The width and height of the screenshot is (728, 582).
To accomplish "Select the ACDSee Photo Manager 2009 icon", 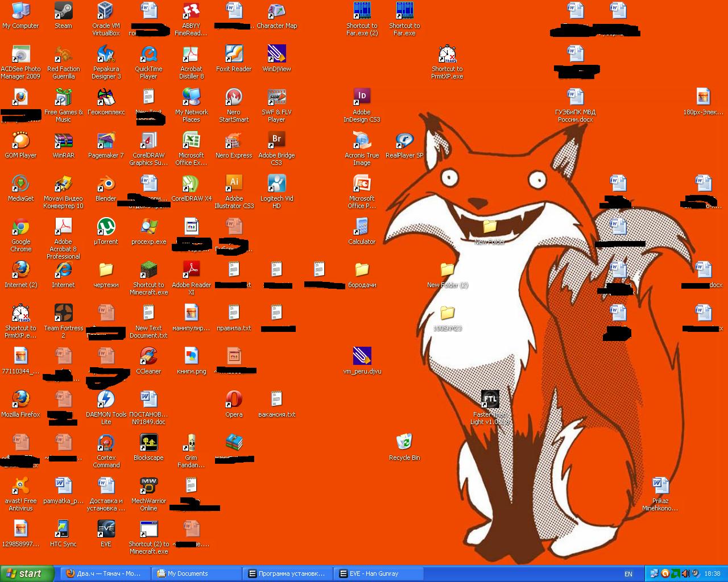I will click(x=20, y=63).
